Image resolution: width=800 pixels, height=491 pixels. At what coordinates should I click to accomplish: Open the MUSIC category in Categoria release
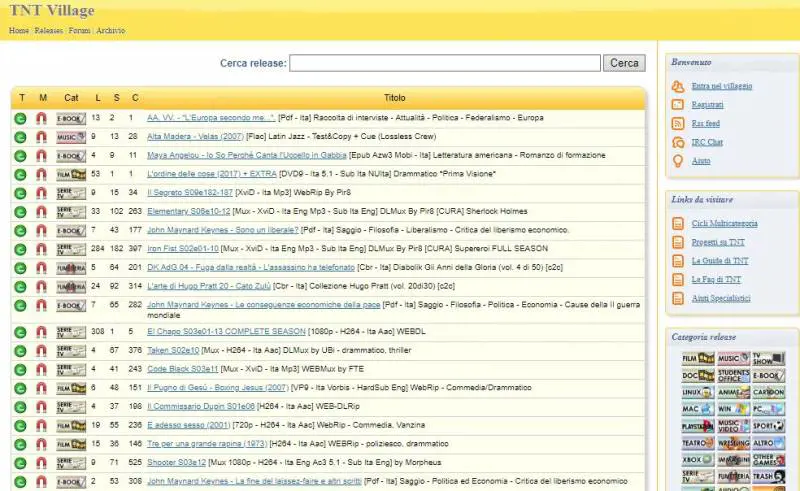click(x=734, y=359)
